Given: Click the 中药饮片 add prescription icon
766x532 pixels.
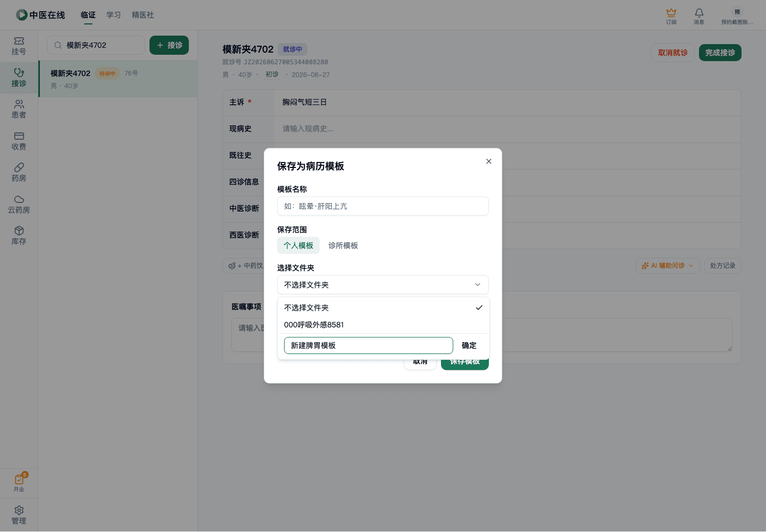Looking at the screenshot, I should point(232,266).
